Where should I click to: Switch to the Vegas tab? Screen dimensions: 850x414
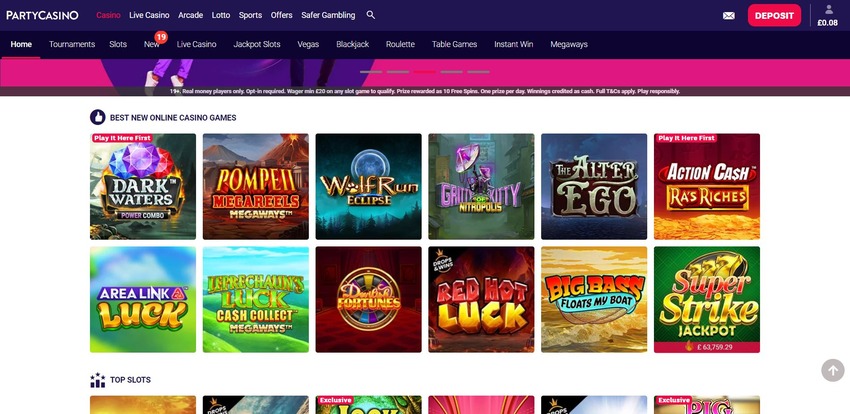click(x=308, y=44)
